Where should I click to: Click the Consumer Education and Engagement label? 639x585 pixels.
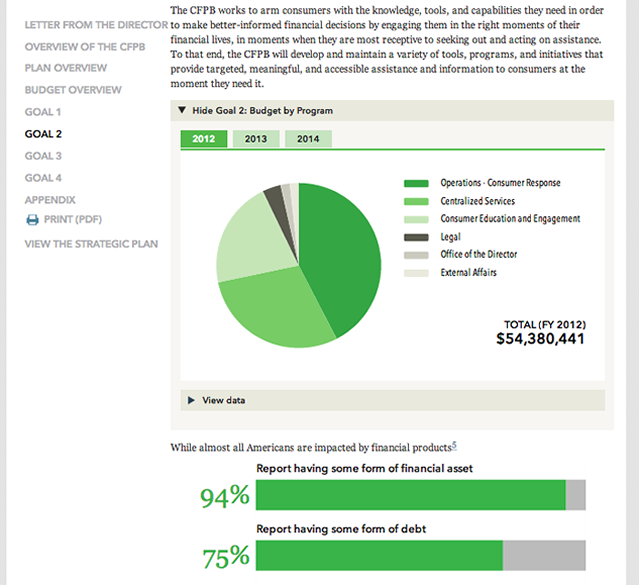tap(510, 219)
